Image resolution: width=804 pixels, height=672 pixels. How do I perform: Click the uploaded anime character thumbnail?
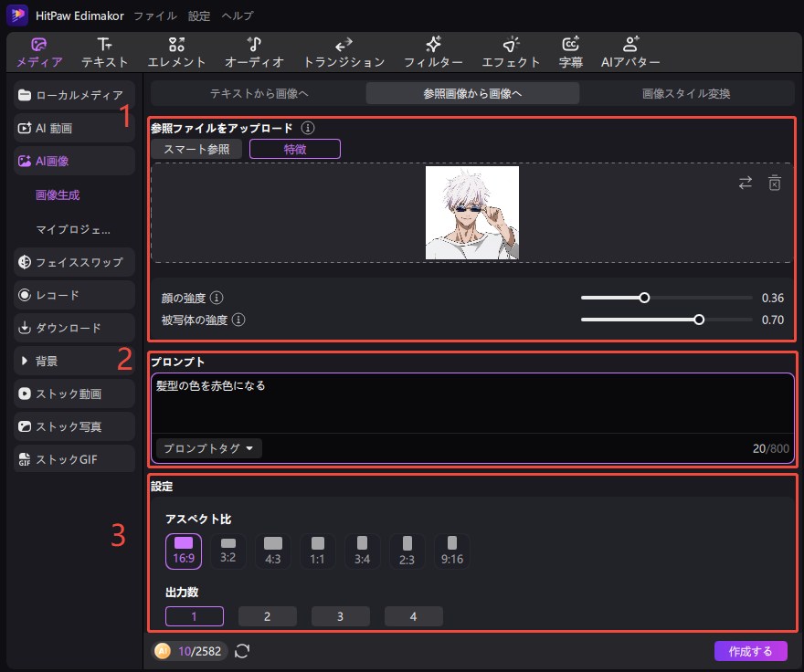point(472,212)
